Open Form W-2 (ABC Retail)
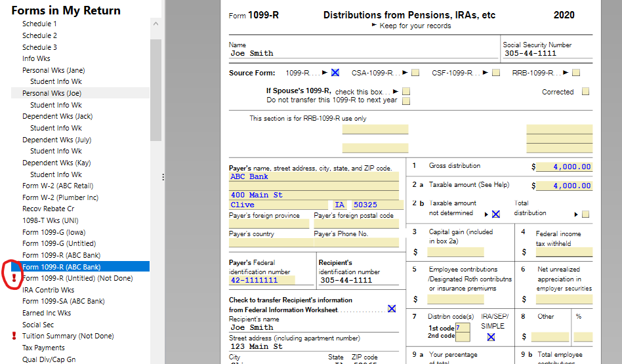 (x=58, y=186)
